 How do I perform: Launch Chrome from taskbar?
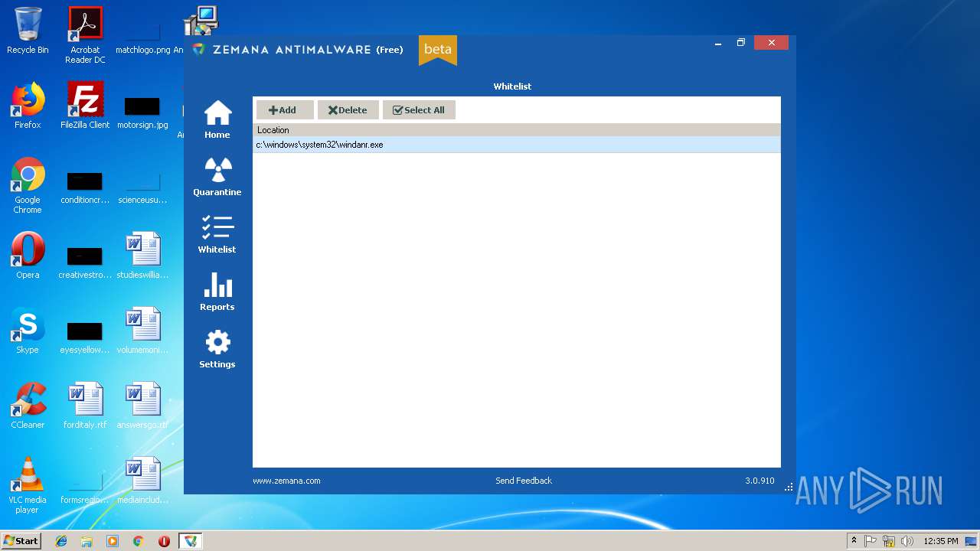click(x=138, y=541)
